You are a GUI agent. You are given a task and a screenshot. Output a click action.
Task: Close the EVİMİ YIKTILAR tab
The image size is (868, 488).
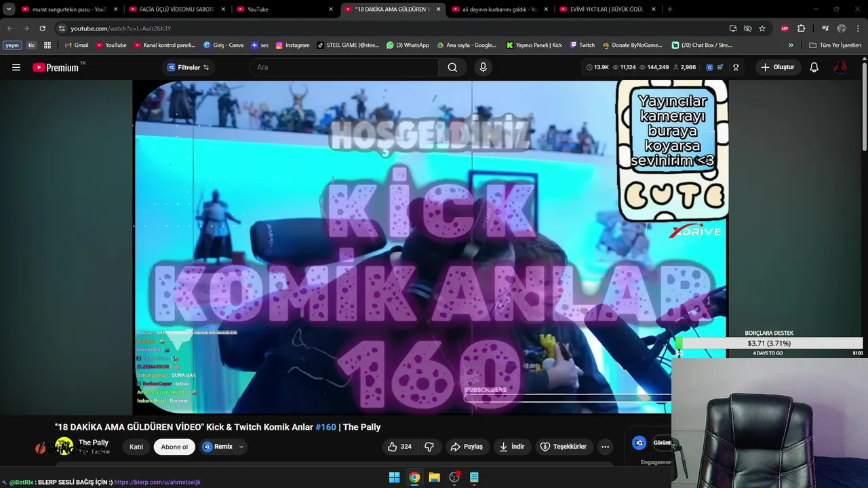click(654, 9)
